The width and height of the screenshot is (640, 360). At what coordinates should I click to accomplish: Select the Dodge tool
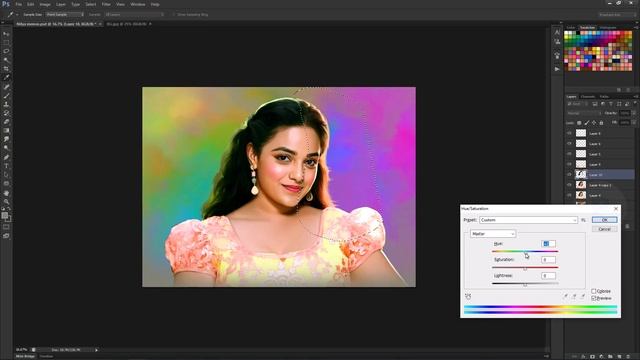tap(6, 148)
